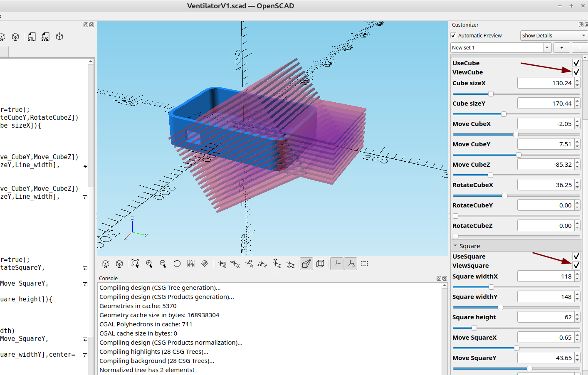Remove the parameter set with - button

click(x=580, y=48)
